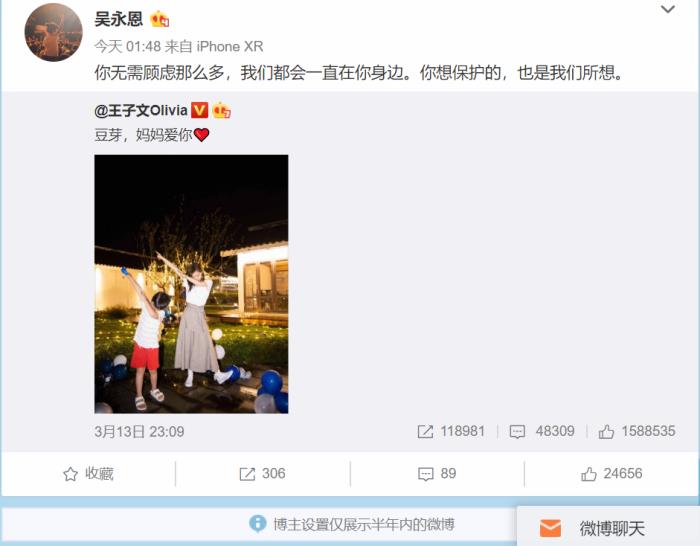Click the 收藏 star to favorite post

[88, 474]
